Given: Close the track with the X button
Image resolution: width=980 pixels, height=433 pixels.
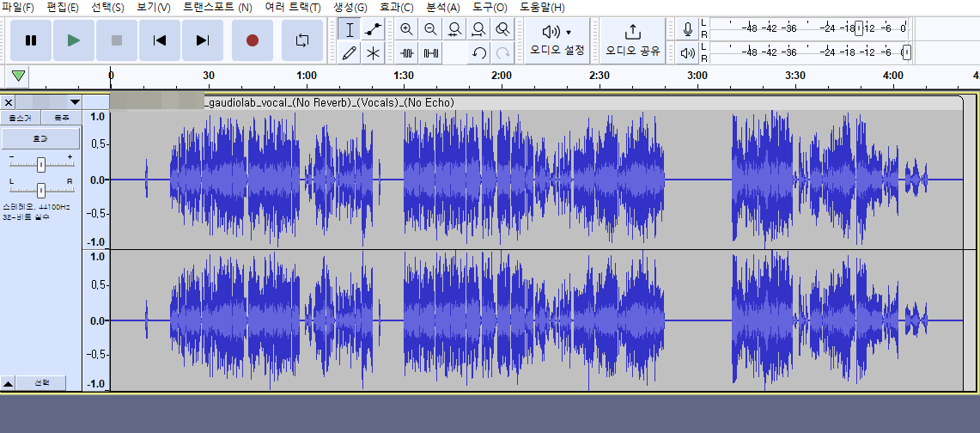Looking at the screenshot, I should [x=9, y=102].
